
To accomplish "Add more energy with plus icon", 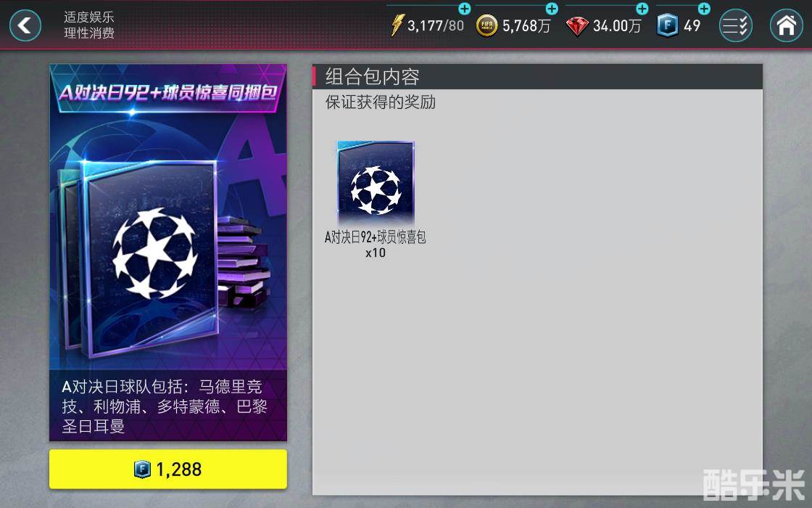I will click(465, 8).
